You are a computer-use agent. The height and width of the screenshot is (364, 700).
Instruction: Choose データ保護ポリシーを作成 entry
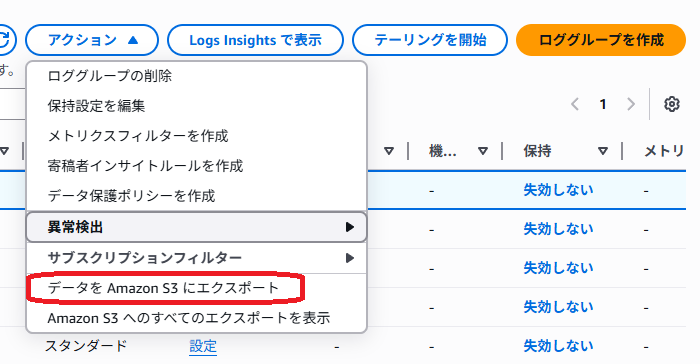(x=131, y=196)
